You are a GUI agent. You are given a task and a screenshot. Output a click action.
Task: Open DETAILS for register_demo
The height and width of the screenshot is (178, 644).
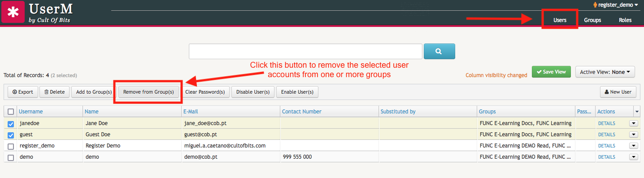pyautogui.click(x=606, y=146)
